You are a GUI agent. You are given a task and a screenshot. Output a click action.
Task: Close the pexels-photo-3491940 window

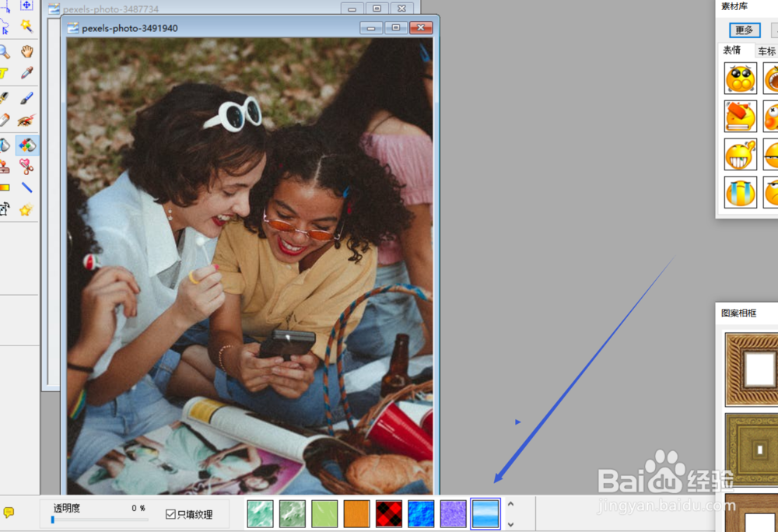point(421,28)
